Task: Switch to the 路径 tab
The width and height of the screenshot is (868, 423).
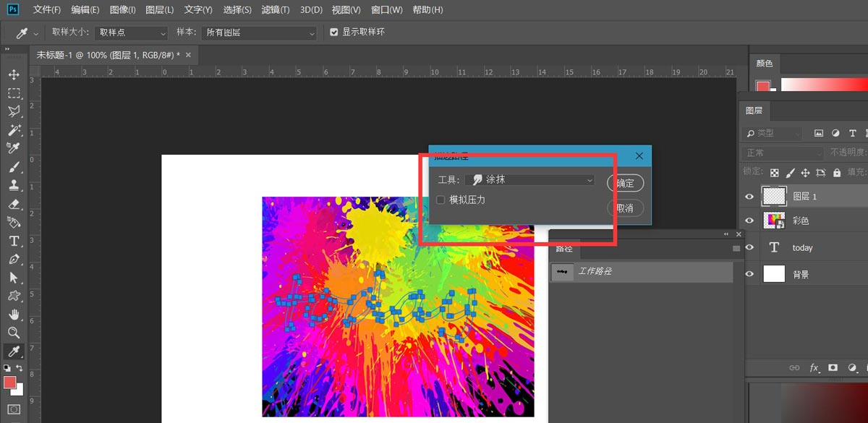Action: pos(564,249)
